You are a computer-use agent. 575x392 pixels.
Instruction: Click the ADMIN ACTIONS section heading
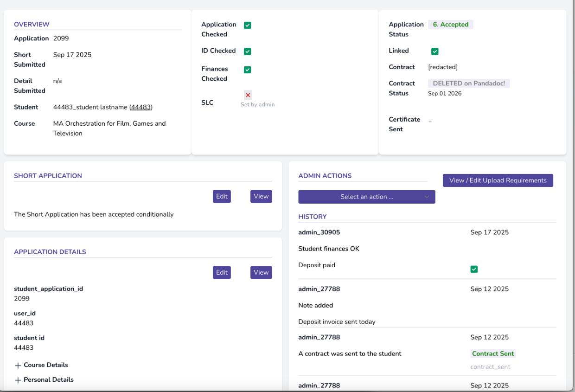click(x=325, y=176)
